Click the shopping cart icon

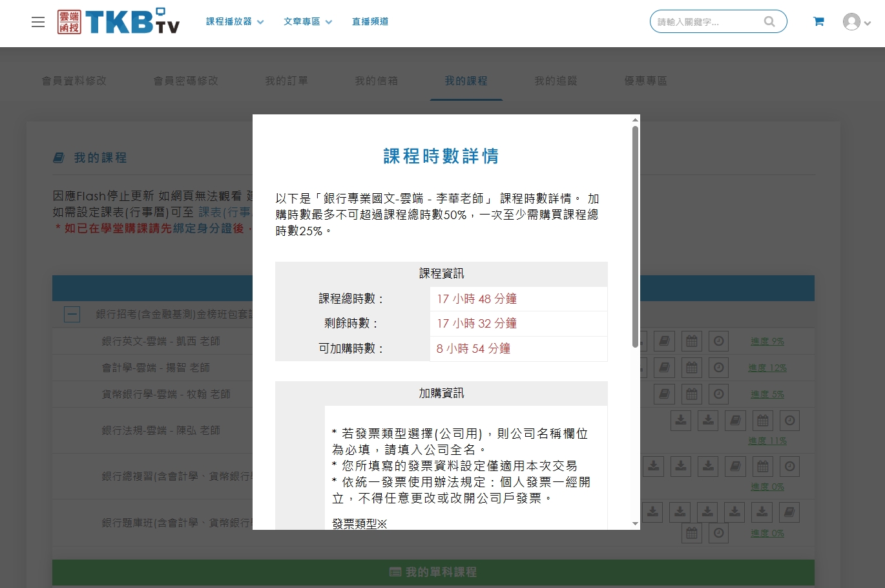pos(818,21)
